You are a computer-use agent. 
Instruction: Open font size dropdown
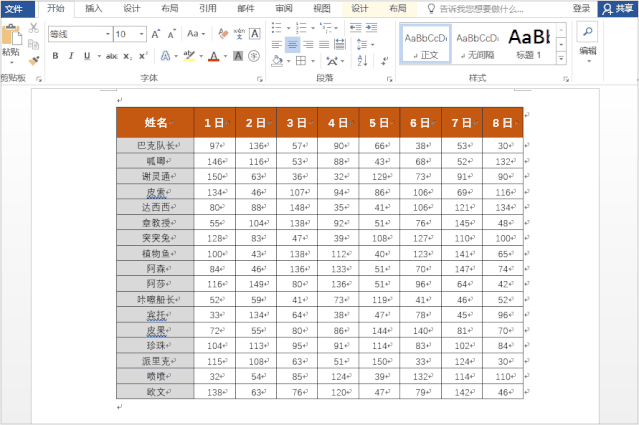tap(141, 34)
